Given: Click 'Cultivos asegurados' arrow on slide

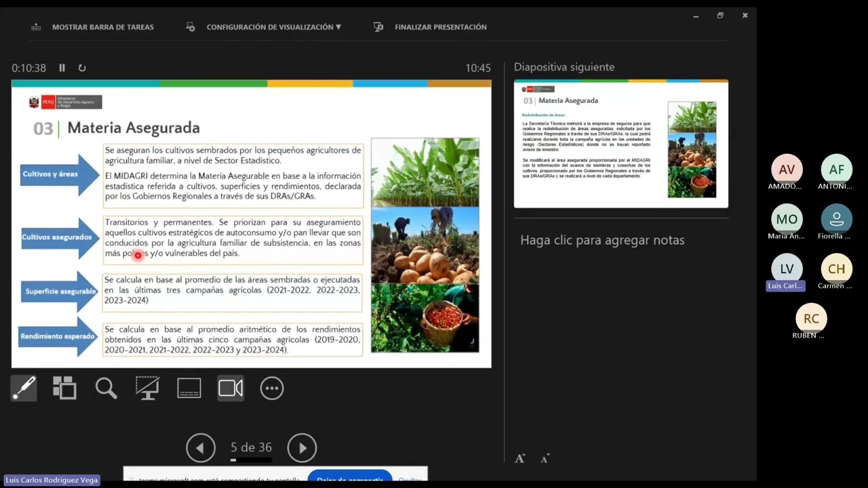Looking at the screenshot, I should point(60,237).
